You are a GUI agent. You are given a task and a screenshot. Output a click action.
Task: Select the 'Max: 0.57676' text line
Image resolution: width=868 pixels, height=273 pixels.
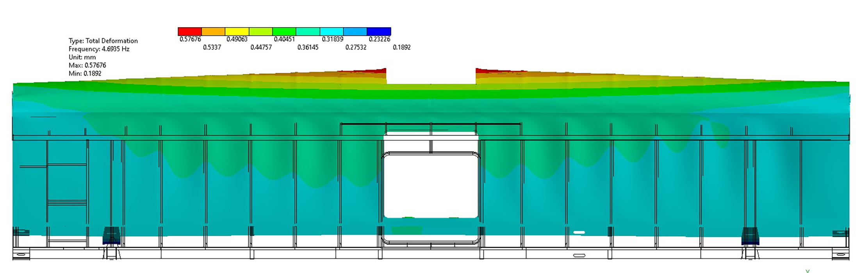[87, 66]
